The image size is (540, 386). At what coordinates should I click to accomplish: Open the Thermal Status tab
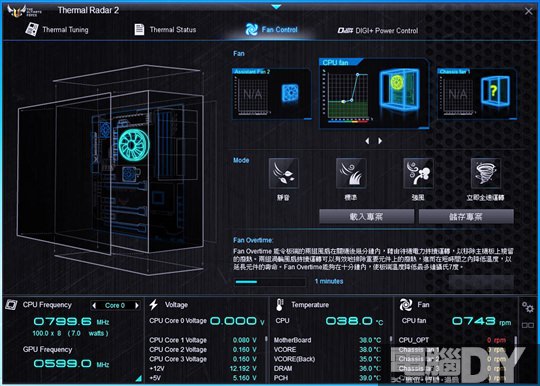[x=165, y=30]
